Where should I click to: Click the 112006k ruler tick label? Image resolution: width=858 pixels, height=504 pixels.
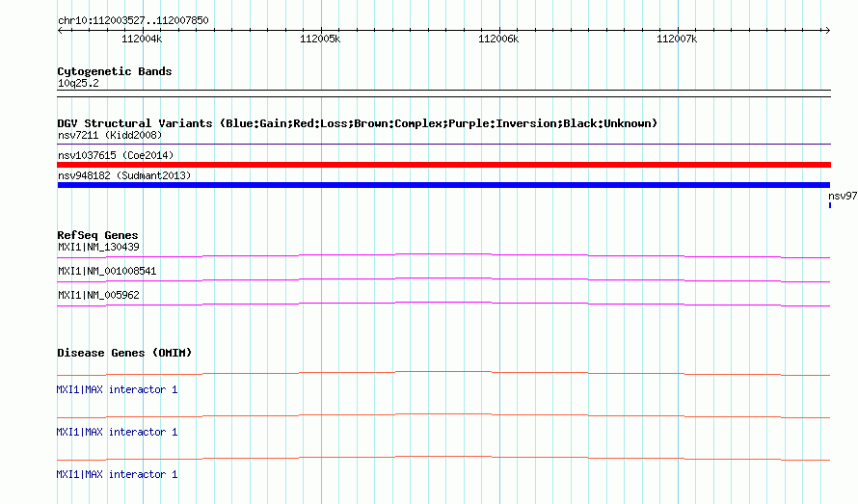tap(498, 39)
